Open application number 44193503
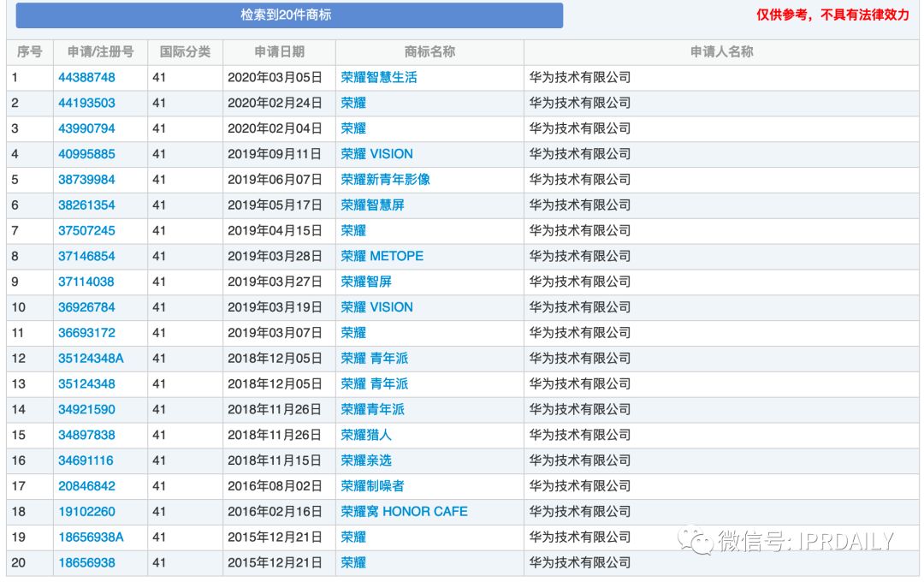 pos(86,103)
